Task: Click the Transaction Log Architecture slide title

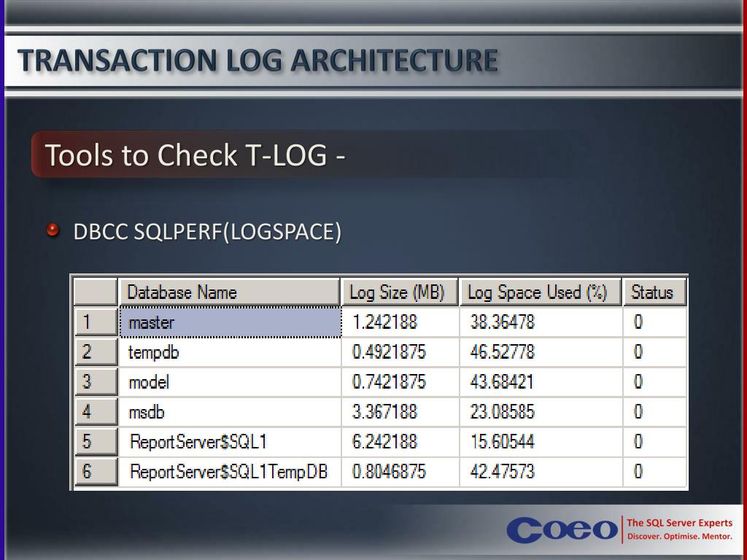Action: tap(258, 61)
